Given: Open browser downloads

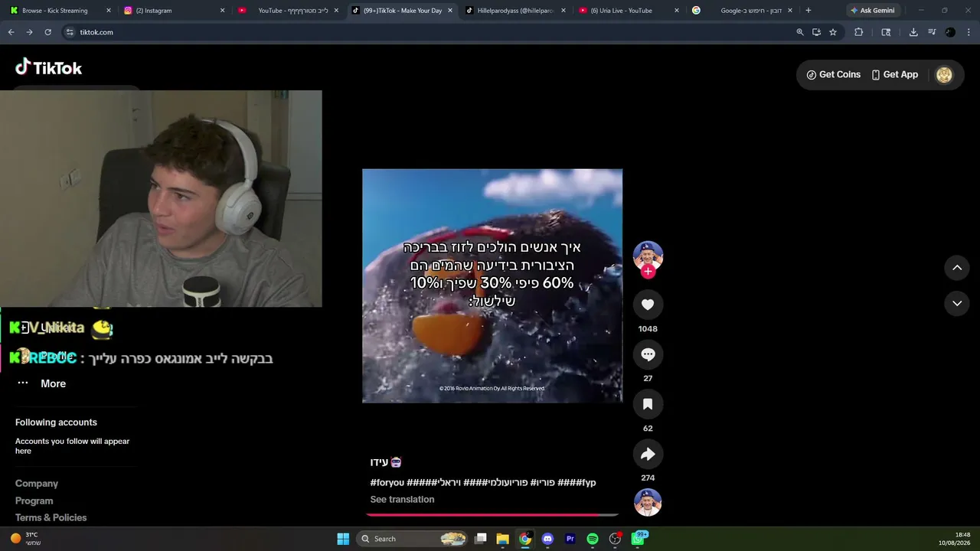Looking at the screenshot, I should (x=913, y=32).
